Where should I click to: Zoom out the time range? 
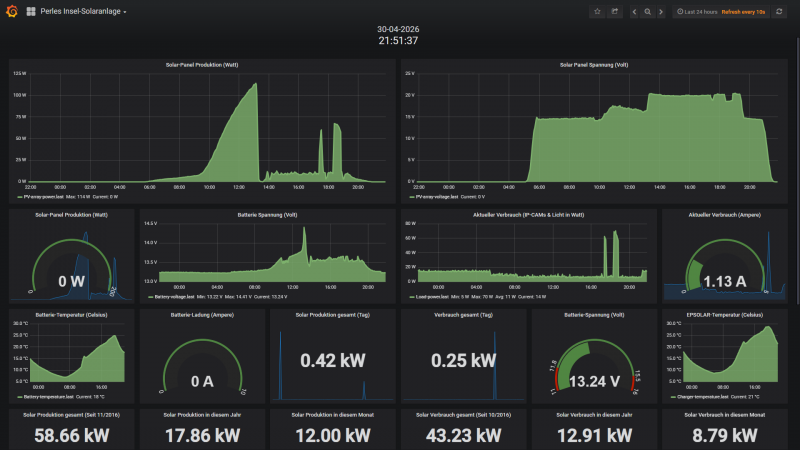tap(647, 12)
